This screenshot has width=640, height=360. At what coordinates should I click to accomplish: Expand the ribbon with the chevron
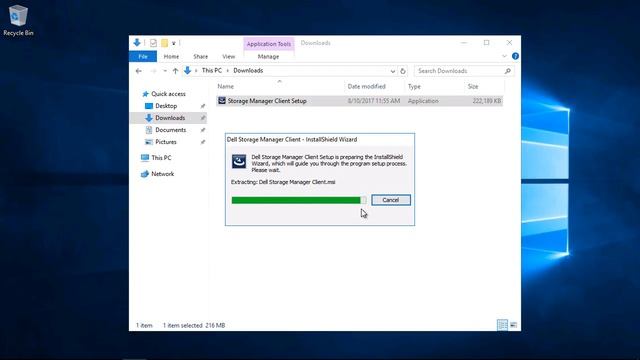pyautogui.click(x=504, y=56)
